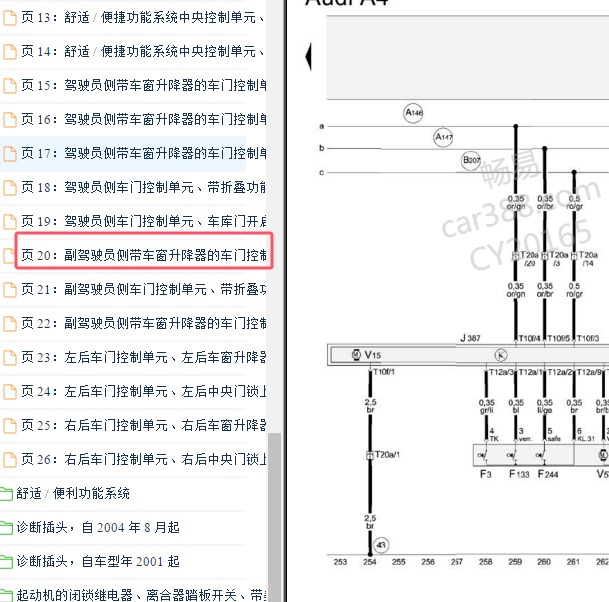Open page 24 left rear central lock
The height and width of the screenshot is (602, 609).
(143, 391)
